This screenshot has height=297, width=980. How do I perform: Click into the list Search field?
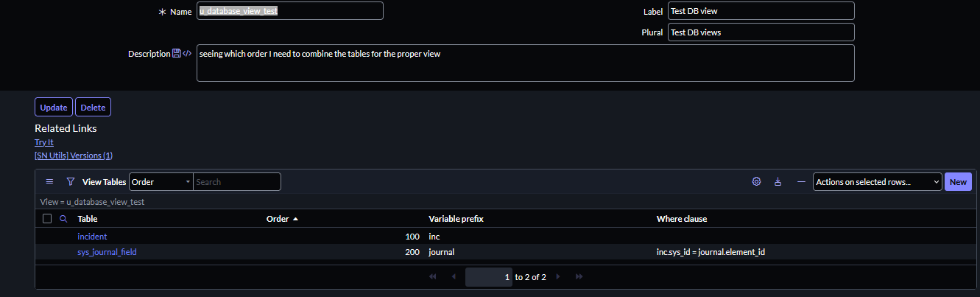[236, 181]
